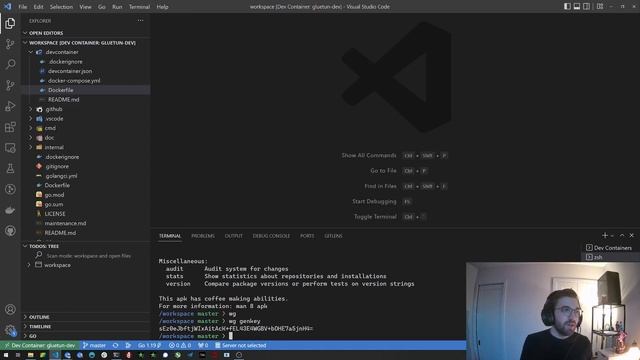
Task: Collapse the Workspace folder section header
Action: (x=86, y=42)
